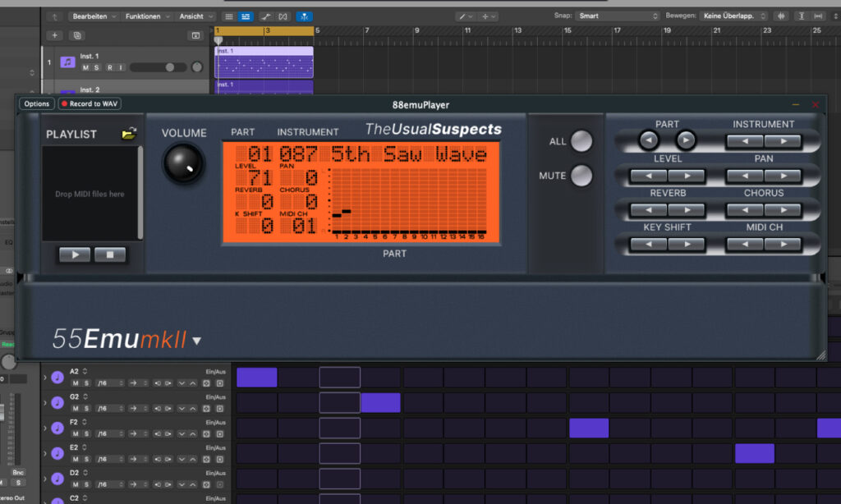Viewport: 841px width, 504px height.
Task: Increase REVERB with right arrow
Action: tap(687, 209)
